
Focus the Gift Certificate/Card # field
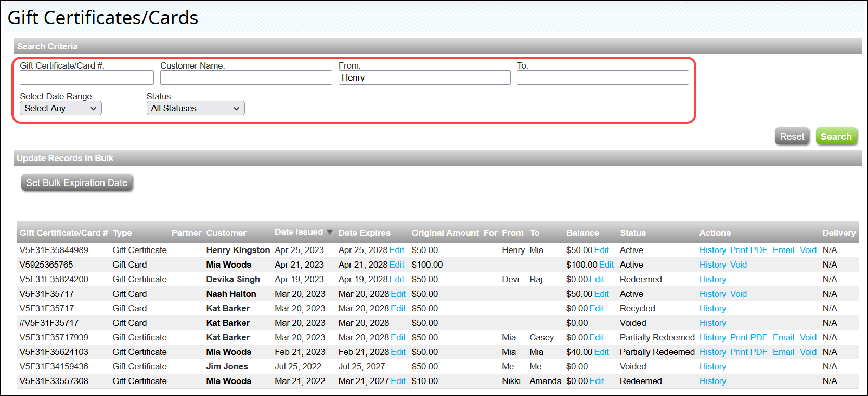(87, 77)
